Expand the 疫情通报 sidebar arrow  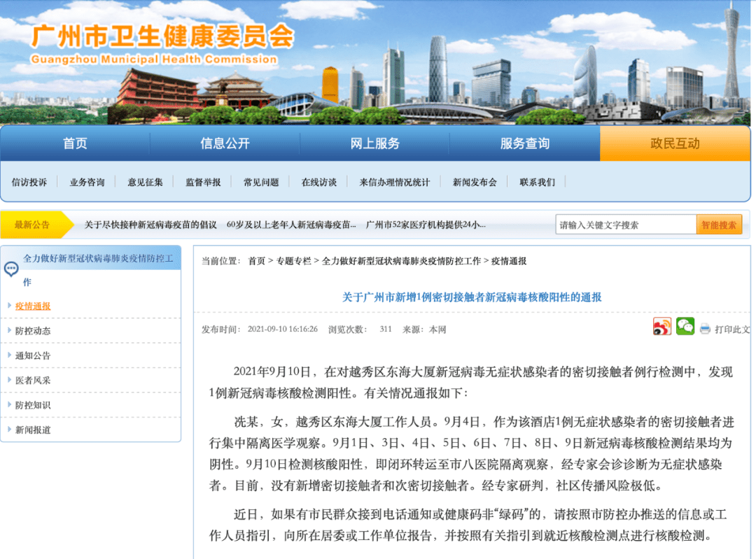pyautogui.click(x=9, y=306)
